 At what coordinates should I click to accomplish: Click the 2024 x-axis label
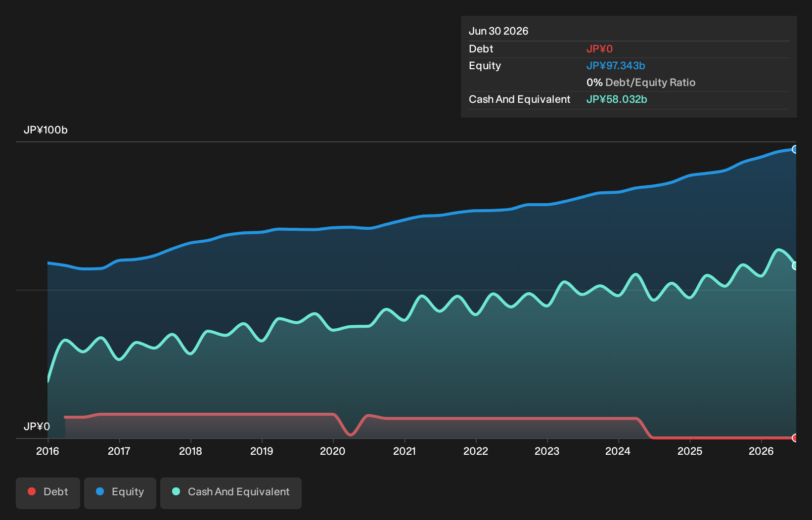(x=618, y=451)
